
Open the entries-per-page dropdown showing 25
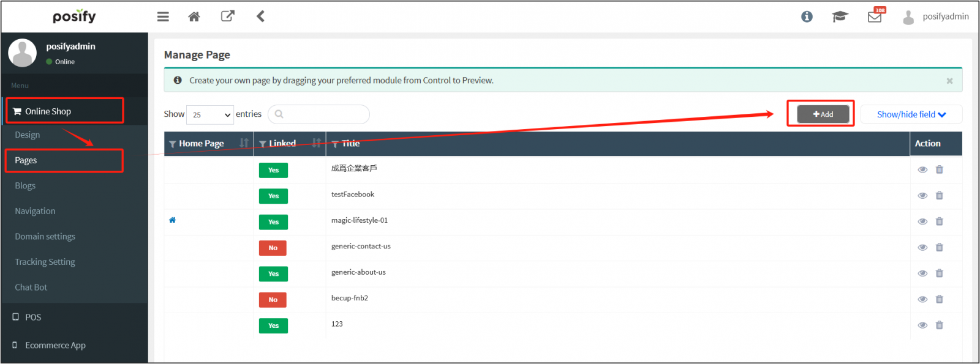tap(210, 114)
